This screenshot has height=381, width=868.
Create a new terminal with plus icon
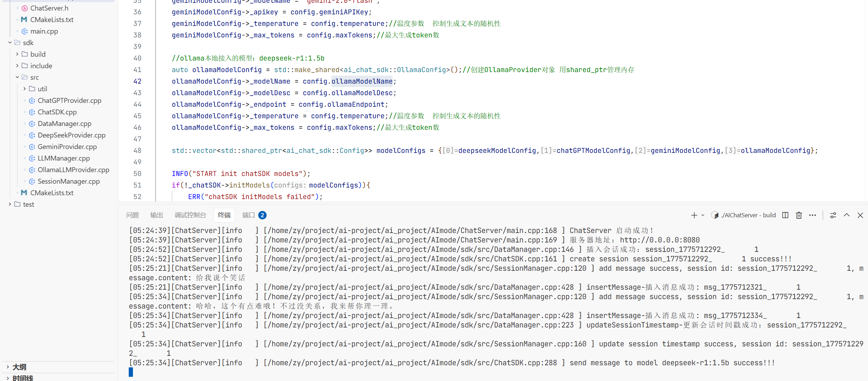(694, 215)
